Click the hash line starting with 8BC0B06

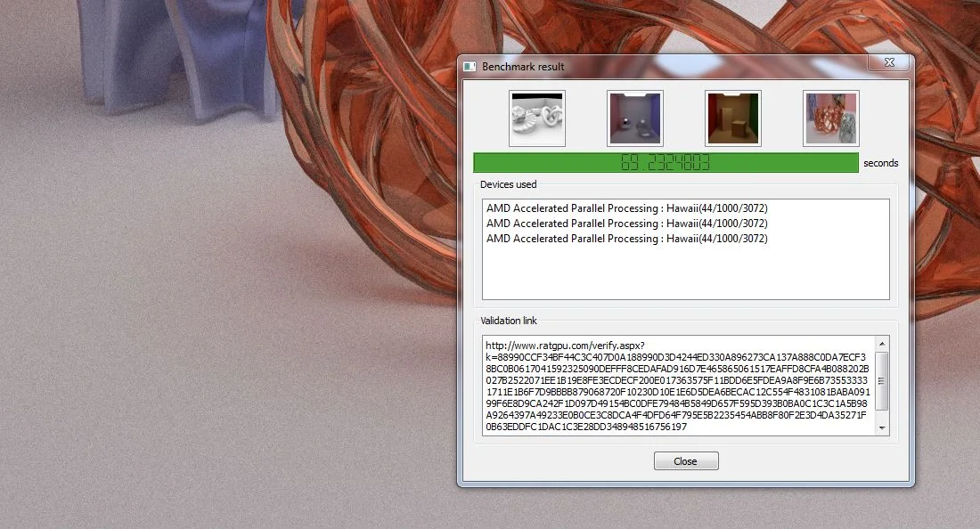pyautogui.click(x=677, y=369)
